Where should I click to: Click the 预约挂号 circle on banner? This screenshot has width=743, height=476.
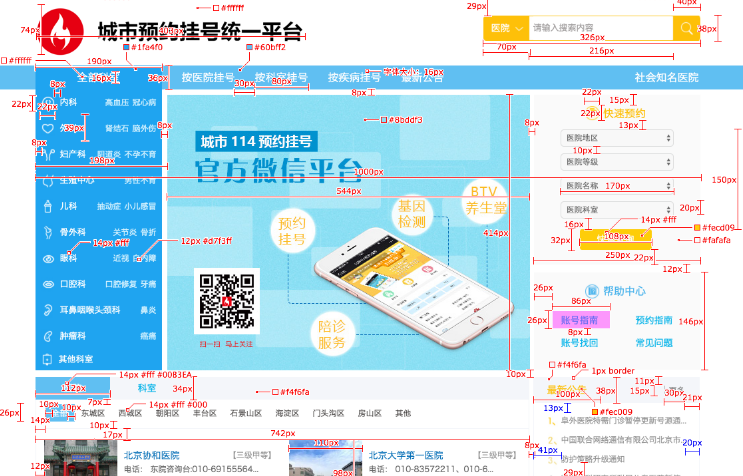292,231
